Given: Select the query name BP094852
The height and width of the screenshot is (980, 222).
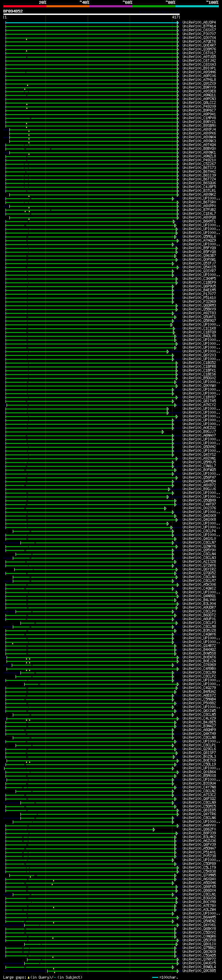Looking at the screenshot, I should coord(13,11).
